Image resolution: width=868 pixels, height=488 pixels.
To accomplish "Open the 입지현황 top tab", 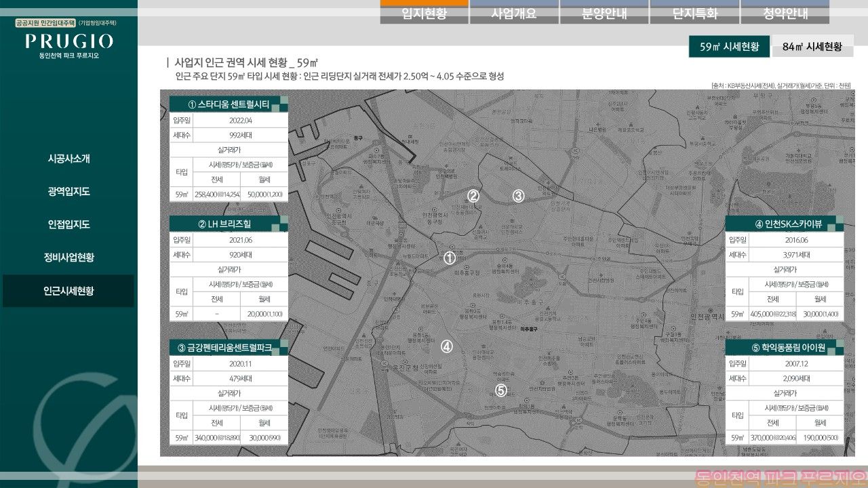I will click(425, 12).
